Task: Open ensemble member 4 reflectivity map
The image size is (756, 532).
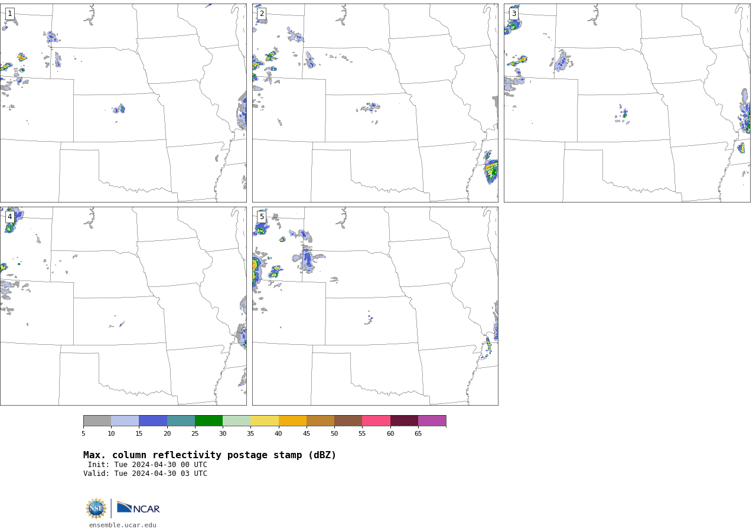Action: click(123, 306)
